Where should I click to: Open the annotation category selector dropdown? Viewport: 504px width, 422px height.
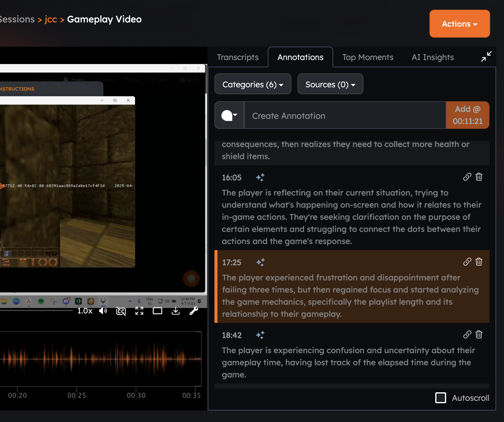coord(229,115)
